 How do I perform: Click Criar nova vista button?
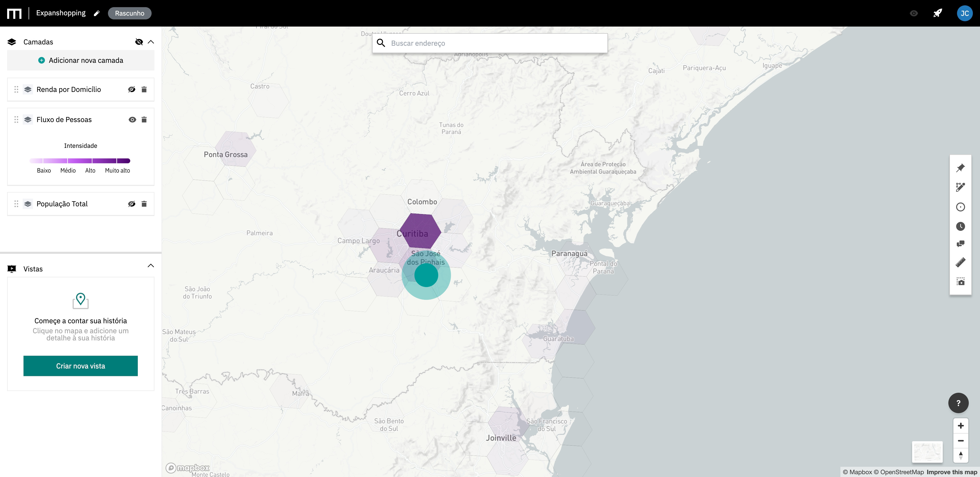81,366
